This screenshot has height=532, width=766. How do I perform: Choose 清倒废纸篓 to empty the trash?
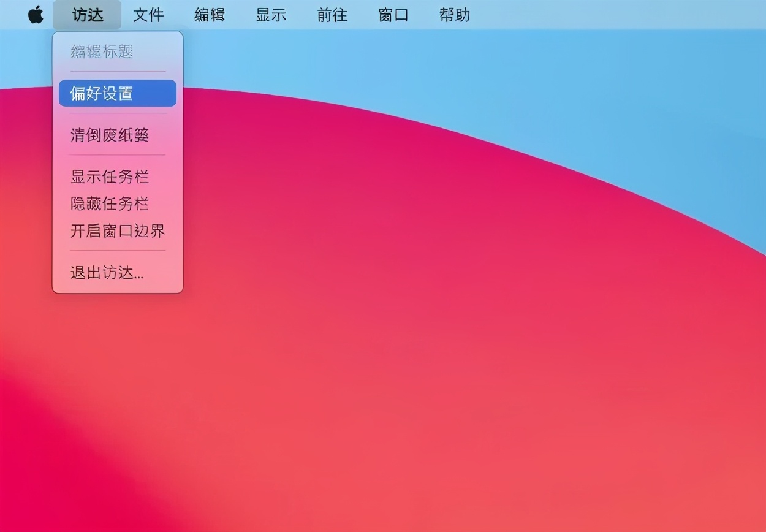pyautogui.click(x=109, y=135)
